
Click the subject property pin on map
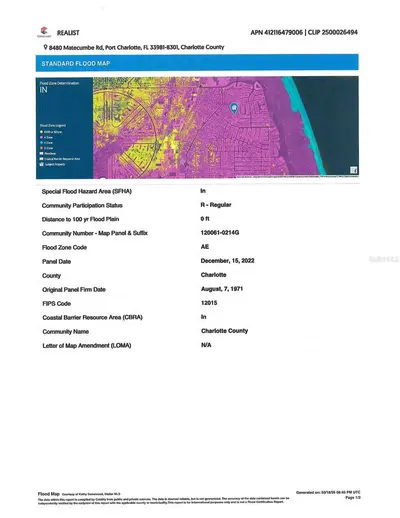(234, 108)
